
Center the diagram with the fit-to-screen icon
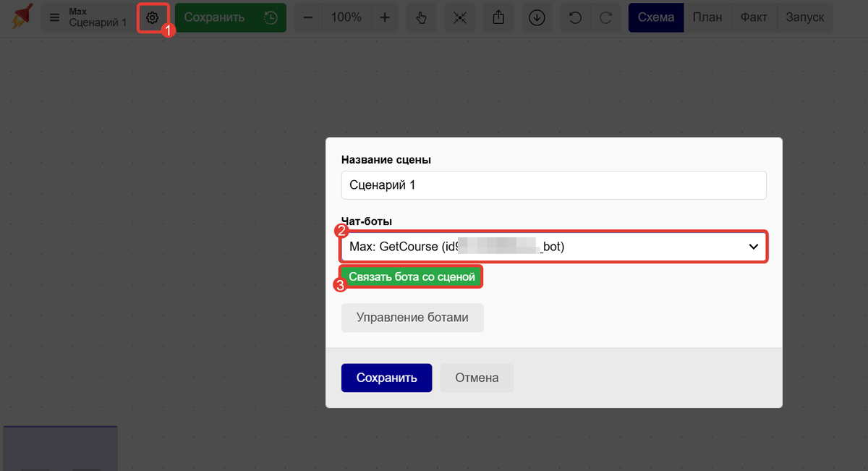(x=460, y=17)
